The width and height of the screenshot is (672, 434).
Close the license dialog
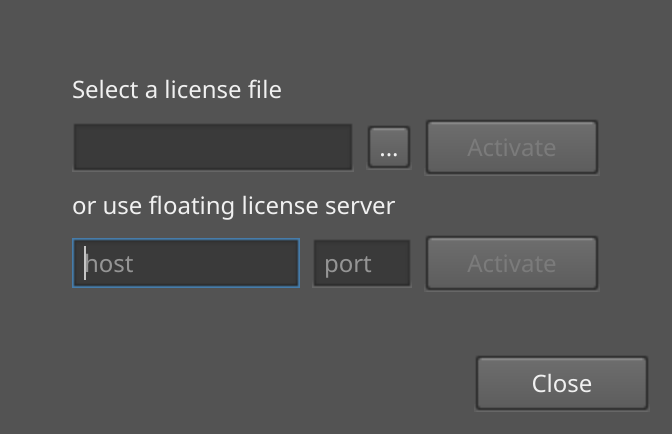[561, 383]
